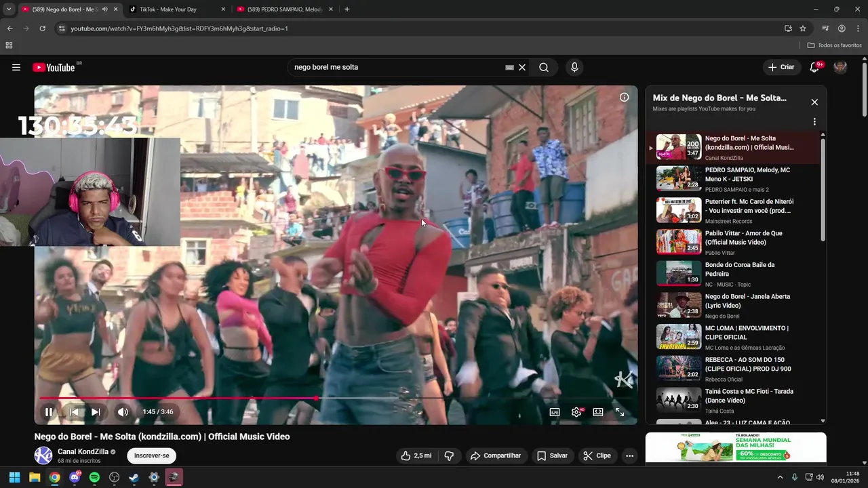Play Puterrier Vou investir em você
Image resolution: width=868 pixels, height=488 pixels.
(x=733, y=211)
